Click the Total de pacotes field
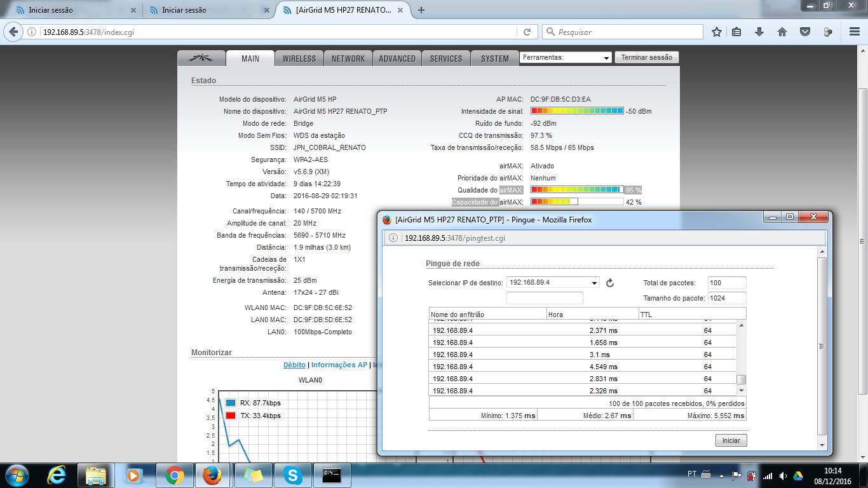868x488 pixels. pos(727,283)
